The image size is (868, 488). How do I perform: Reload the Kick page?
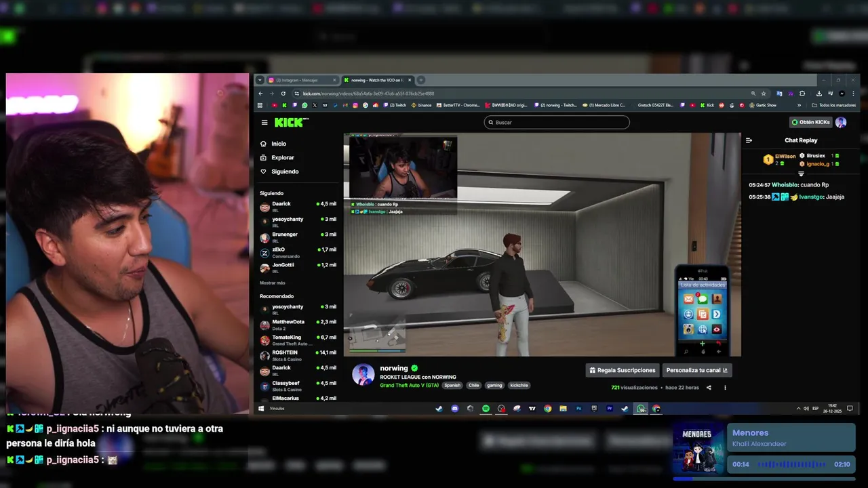[x=283, y=94]
